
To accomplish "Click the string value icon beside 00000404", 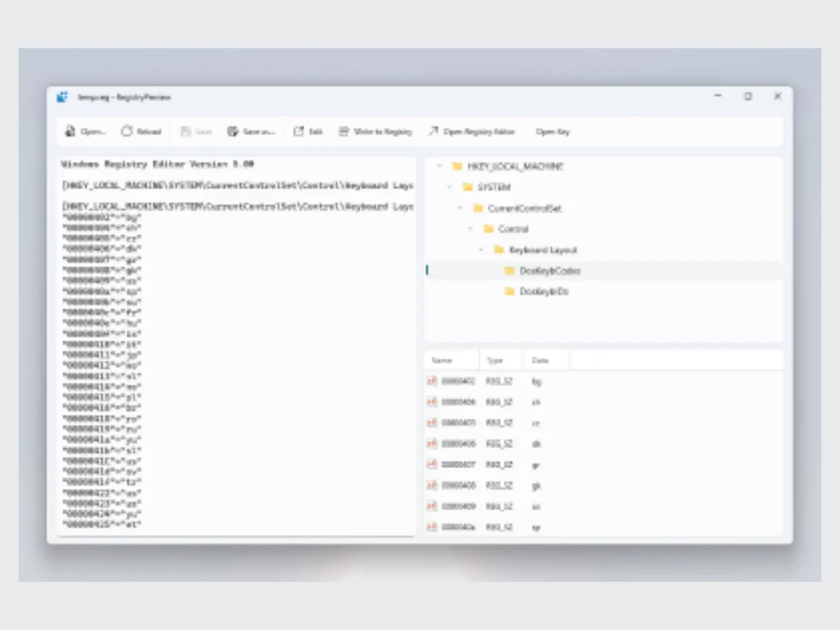I will coord(432,402).
